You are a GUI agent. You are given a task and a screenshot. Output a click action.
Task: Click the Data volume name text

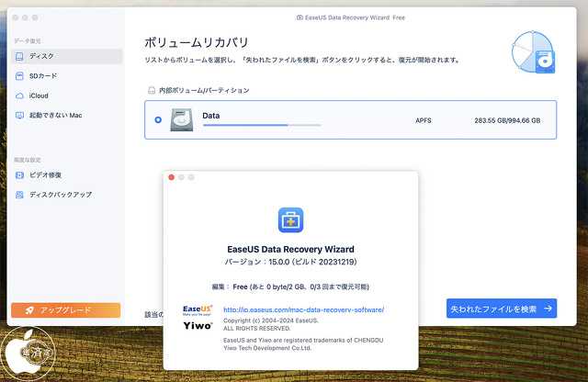pyautogui.click(x=211, y=116)
